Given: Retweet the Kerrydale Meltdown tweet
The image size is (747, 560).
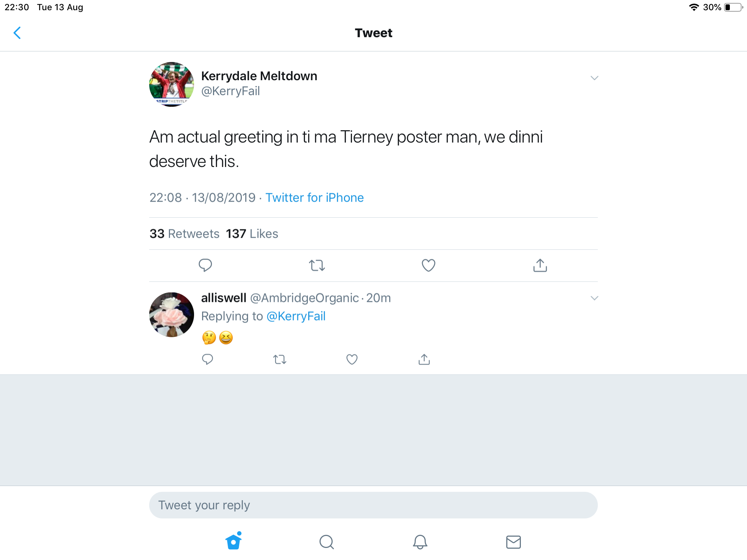Looking at the screenshot, I should tap(317, 265).
